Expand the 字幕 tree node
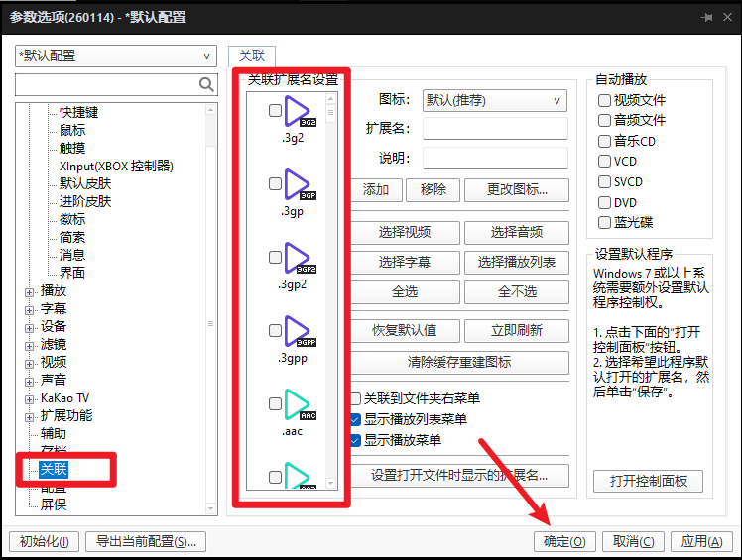 pos(30,311)
